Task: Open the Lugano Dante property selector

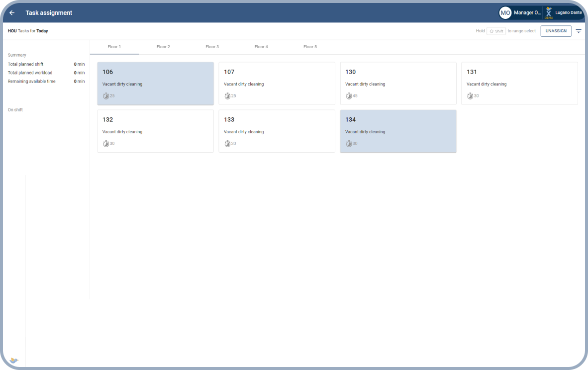Action: [568, 13]
